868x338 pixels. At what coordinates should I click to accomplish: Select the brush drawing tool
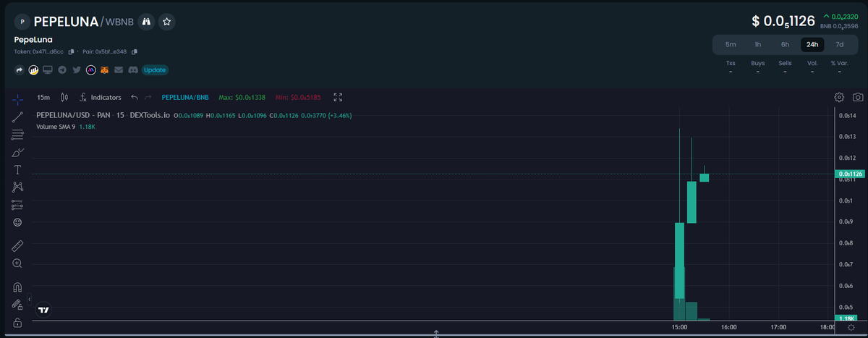tap(17, 153)
